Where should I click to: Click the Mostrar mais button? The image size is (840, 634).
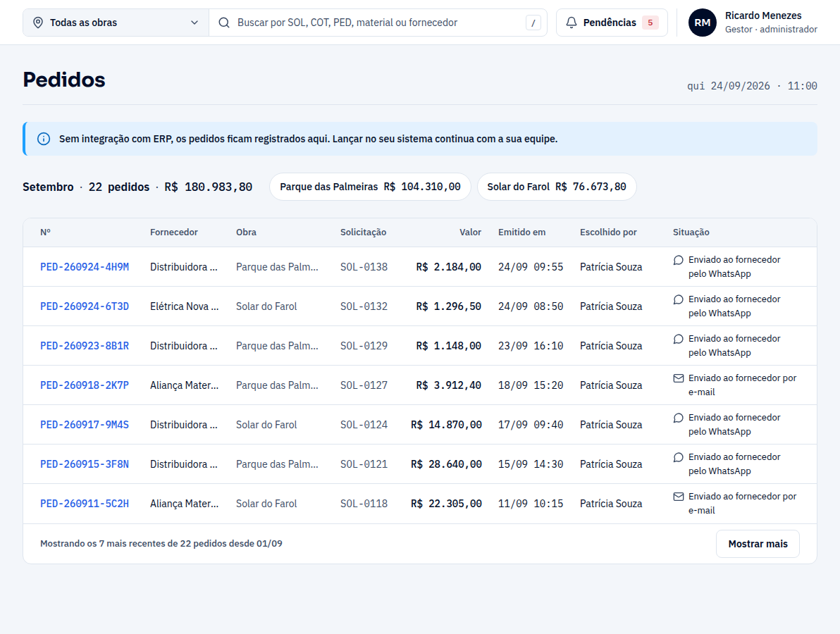tap(758, 544)
